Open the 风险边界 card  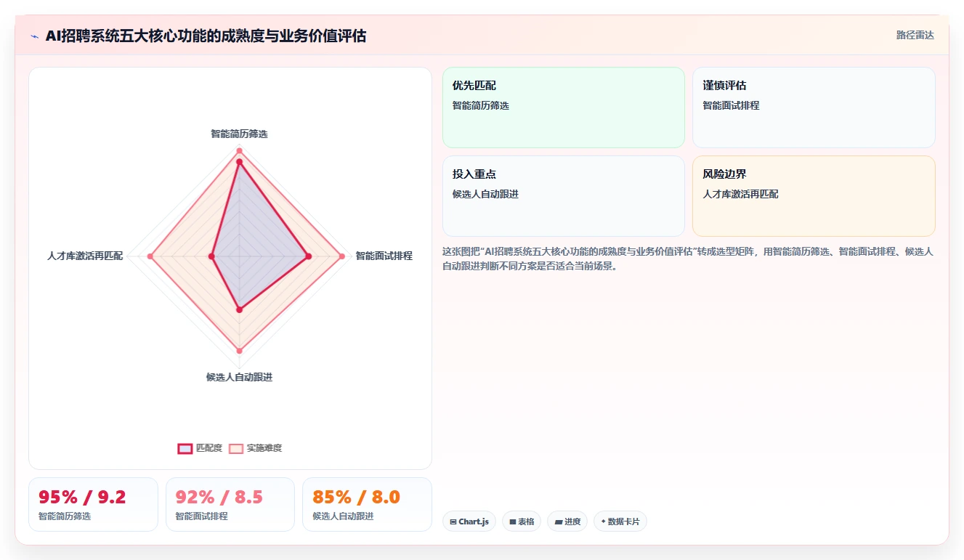point(814,196)
